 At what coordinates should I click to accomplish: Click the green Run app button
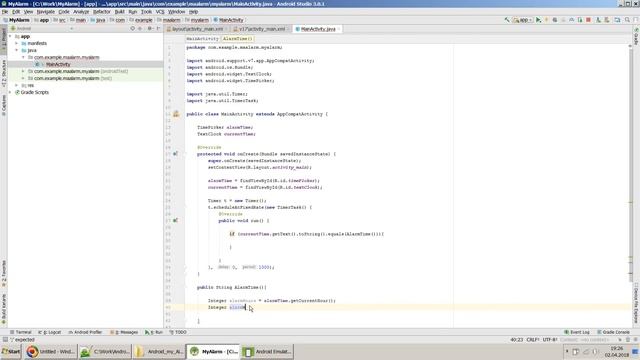coord(538,20)
